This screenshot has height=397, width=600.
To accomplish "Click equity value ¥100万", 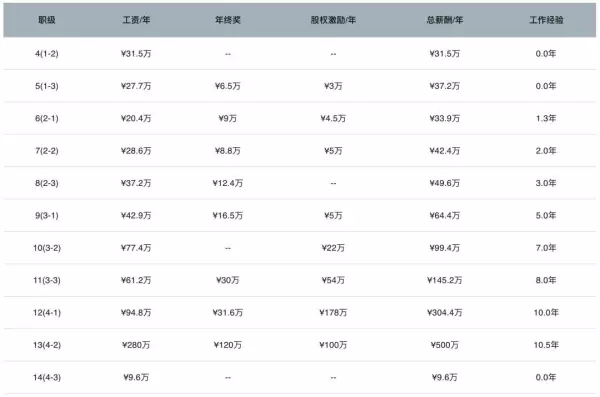I will (333, 345).
